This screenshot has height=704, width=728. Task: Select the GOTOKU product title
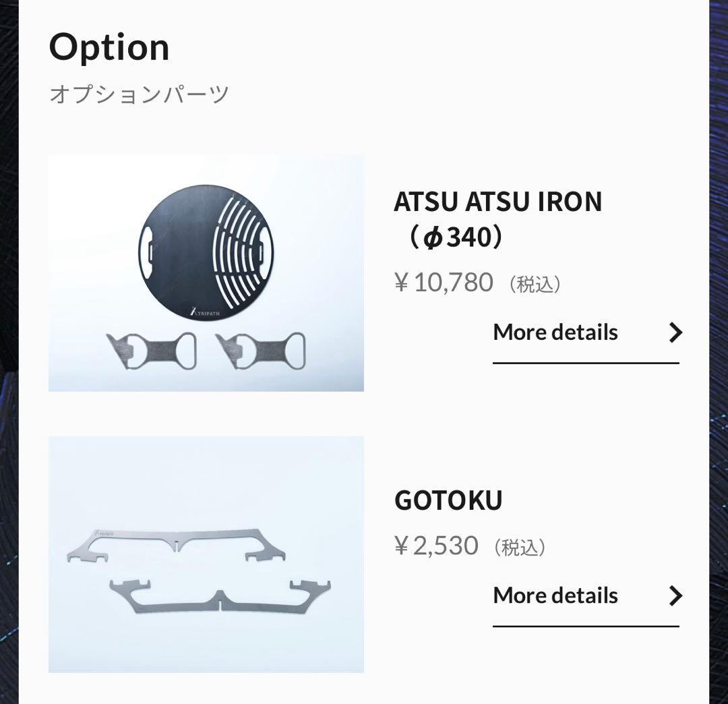click(448, 500)
